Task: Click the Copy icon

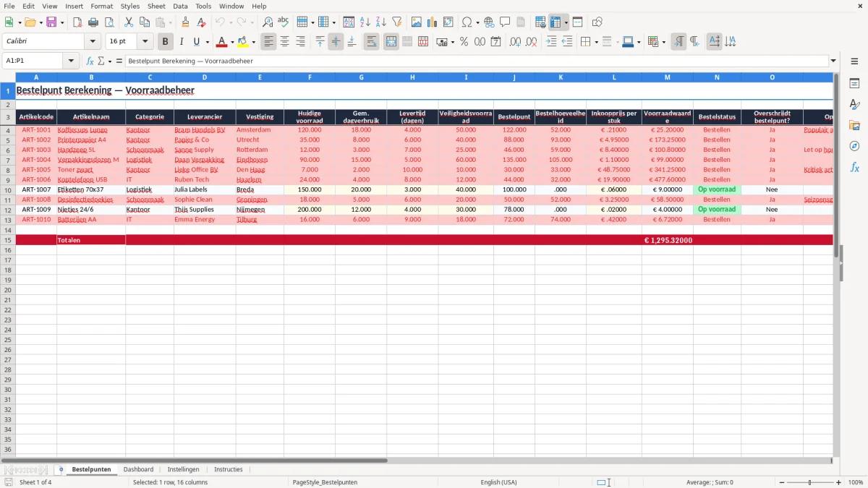Action: [145, 22]
